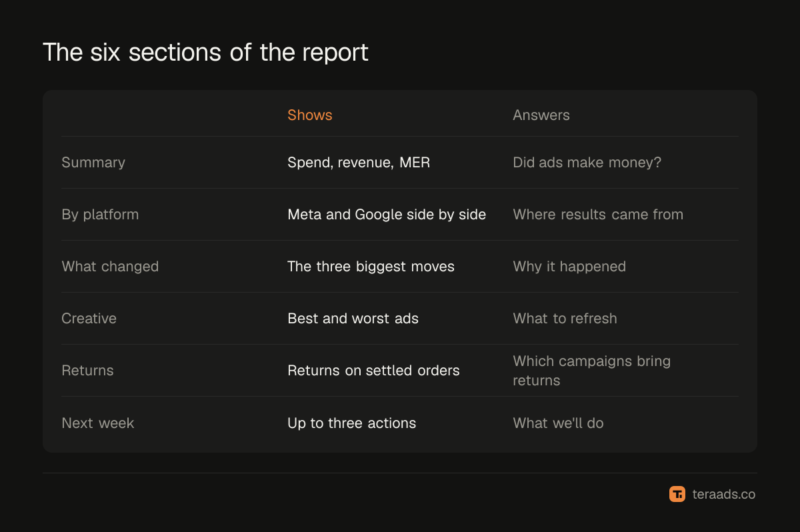Select the 'What changed' row label
This screenshot has width=800, height=532.
point(110,266)
